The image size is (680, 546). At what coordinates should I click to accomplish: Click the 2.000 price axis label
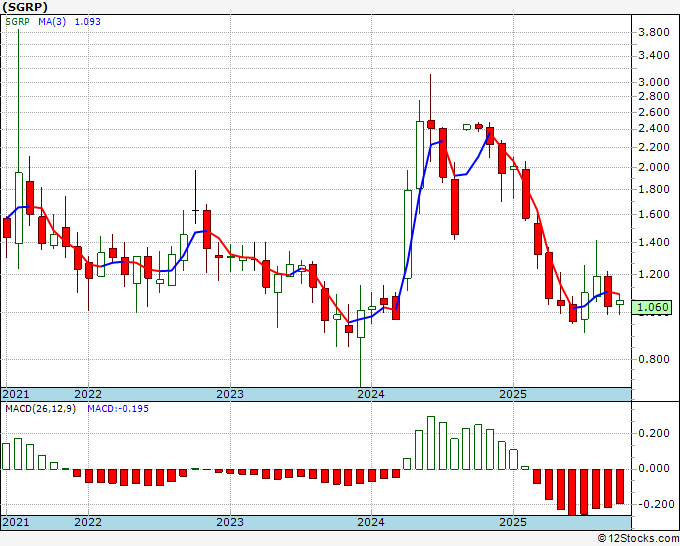tap(655, 167)
